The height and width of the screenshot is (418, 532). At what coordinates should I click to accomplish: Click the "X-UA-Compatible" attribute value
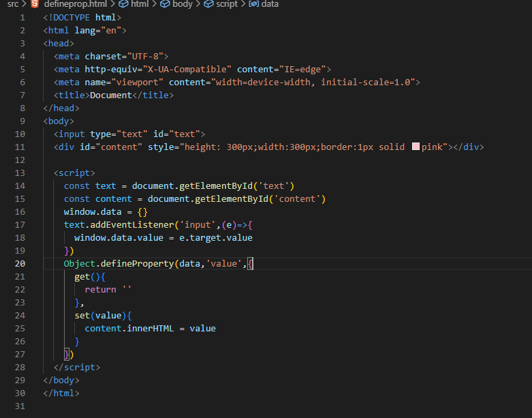coord(187,70)
